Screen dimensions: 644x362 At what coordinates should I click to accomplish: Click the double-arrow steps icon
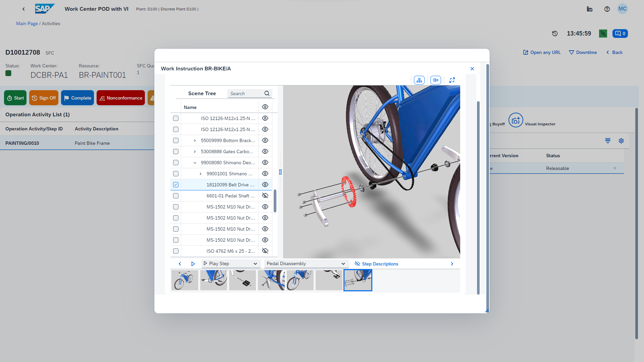click(435, 80)
